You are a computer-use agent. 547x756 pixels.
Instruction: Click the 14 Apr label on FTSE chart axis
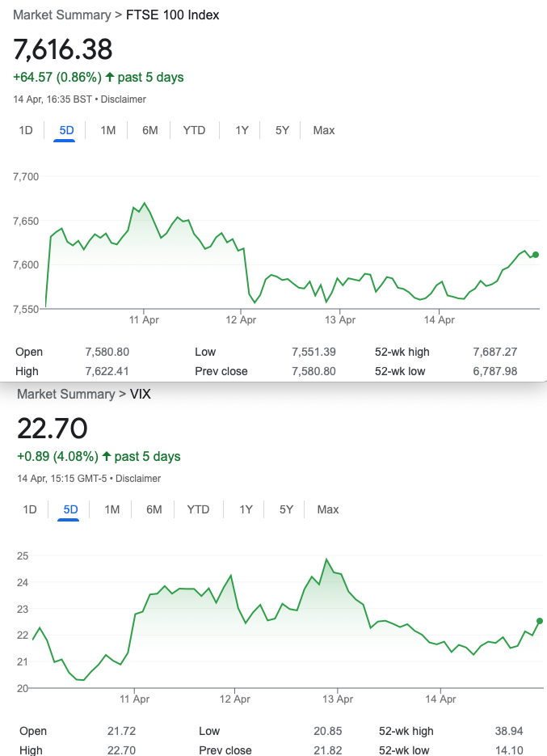[439, 319]
